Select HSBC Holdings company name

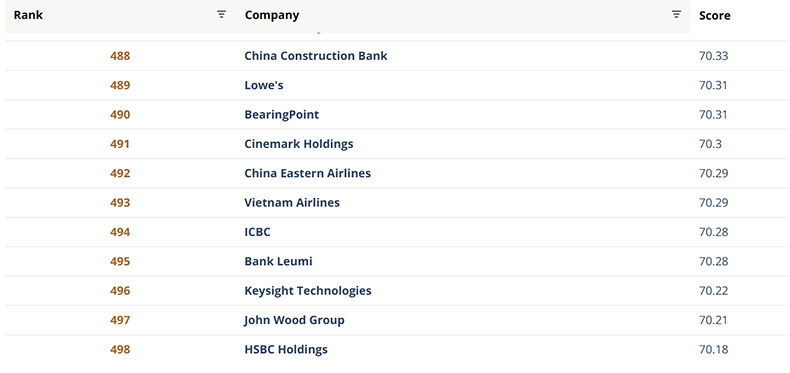pos(286,349)
